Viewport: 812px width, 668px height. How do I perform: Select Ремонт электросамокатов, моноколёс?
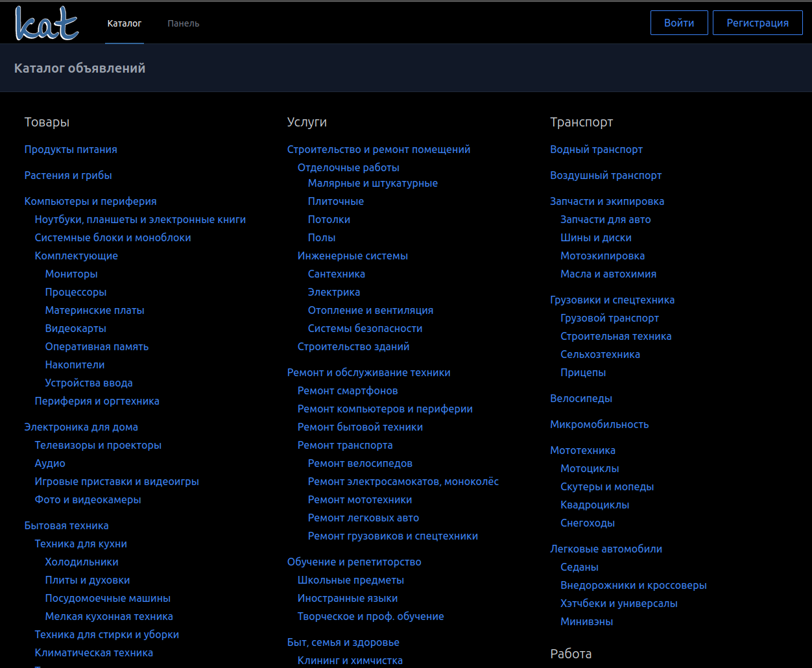pos(403,481)
